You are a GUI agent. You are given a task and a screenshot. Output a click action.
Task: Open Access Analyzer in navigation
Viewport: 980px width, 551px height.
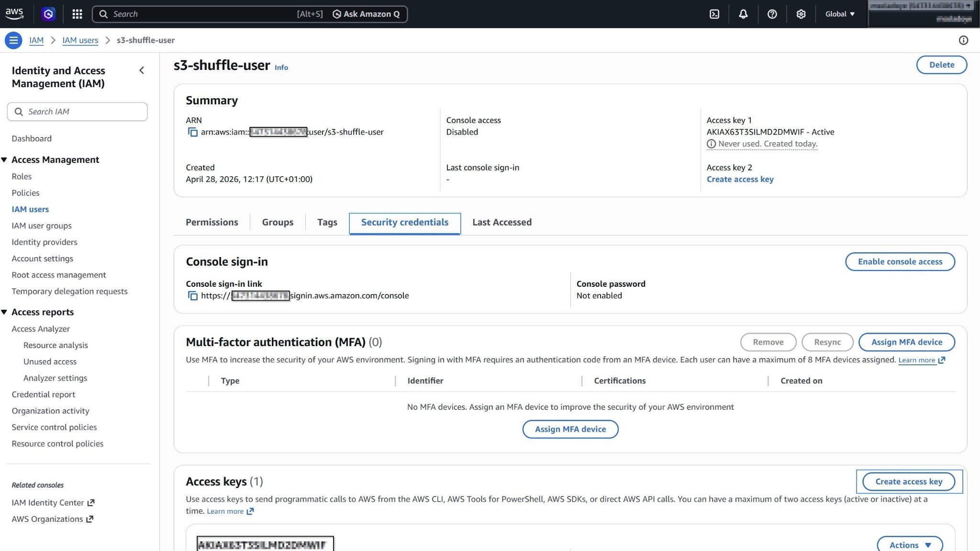[x=41, y=329]
